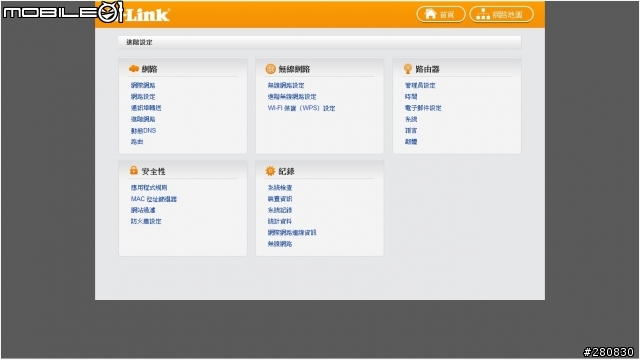
Task: Open Wi-Fi 保護 (WPS) 設定 link
Action: tap(301, 108)
